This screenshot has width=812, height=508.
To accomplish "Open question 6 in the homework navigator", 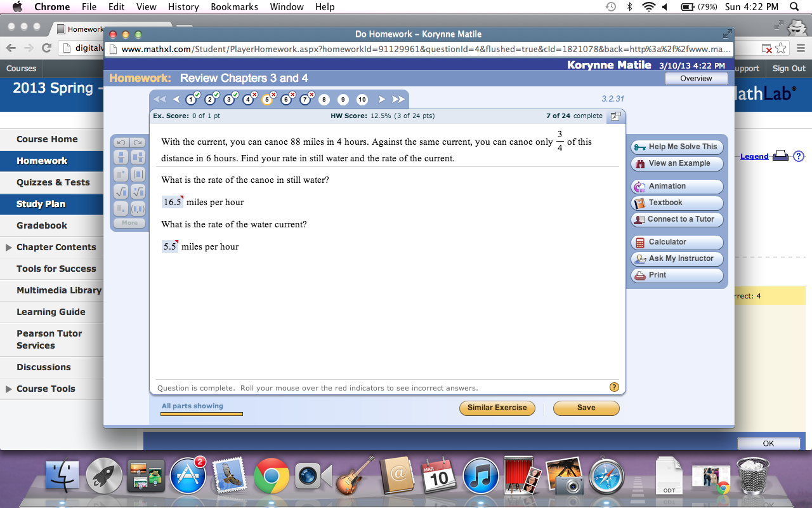I will tap(286, 99).
